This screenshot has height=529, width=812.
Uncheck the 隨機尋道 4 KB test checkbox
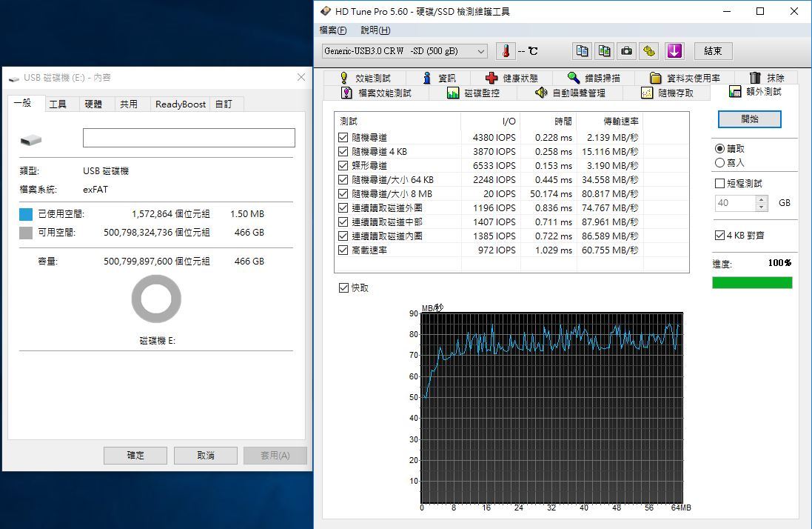pyautogui.click(x=343, y=152)
